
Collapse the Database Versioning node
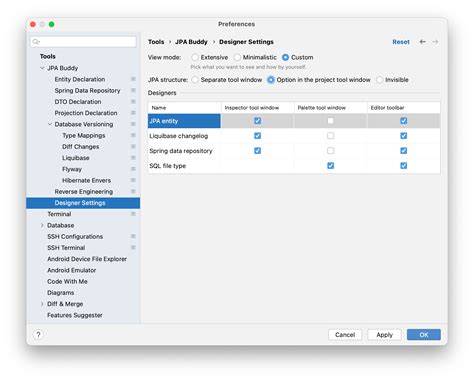tap(50, 124)
